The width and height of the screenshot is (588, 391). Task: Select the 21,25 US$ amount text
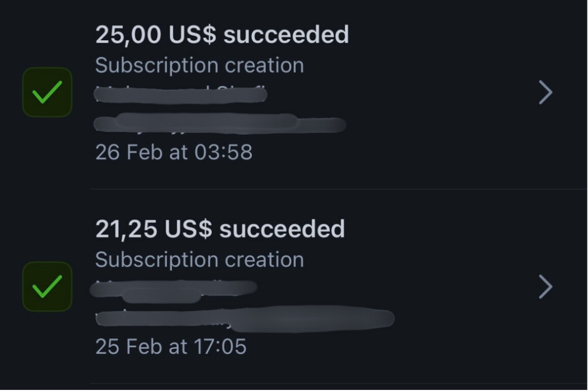tap(126, 230)
